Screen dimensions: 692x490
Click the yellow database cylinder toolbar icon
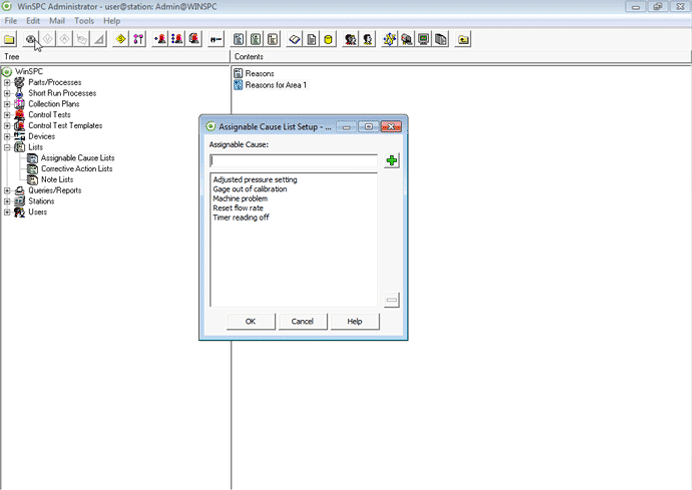click(327, 40)
